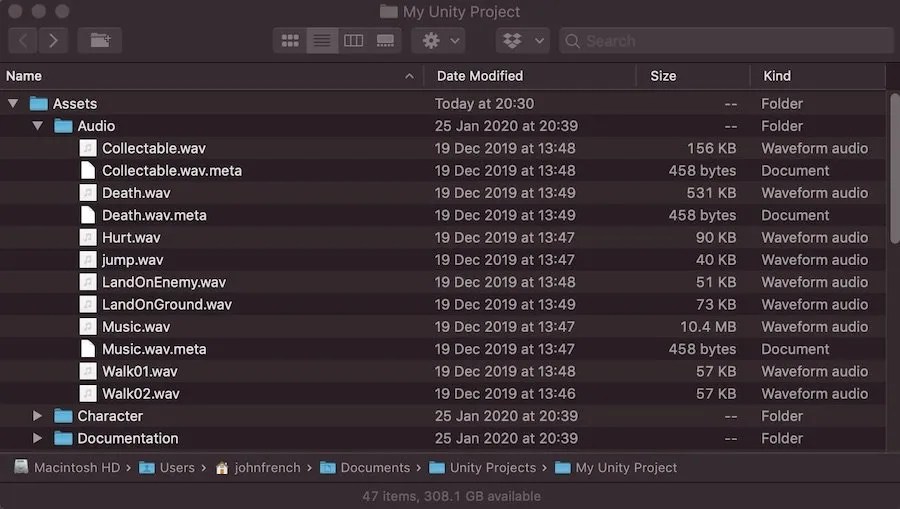Click into the Search field

pos(726,41)
